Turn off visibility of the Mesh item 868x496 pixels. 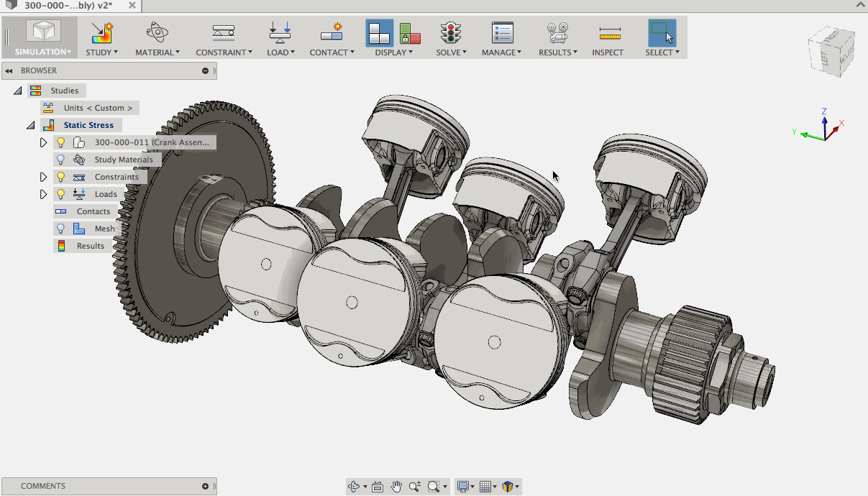(x=60, y=228)
